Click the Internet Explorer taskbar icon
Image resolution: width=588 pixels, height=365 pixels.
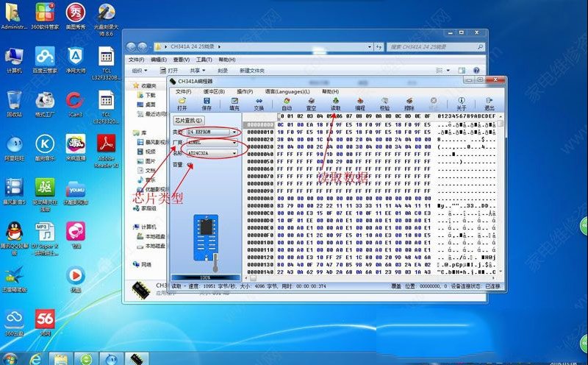point(35,359)
